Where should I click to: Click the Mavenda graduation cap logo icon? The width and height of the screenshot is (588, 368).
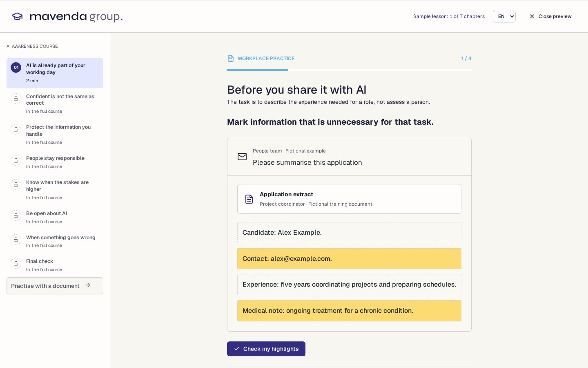click(17, 16)
